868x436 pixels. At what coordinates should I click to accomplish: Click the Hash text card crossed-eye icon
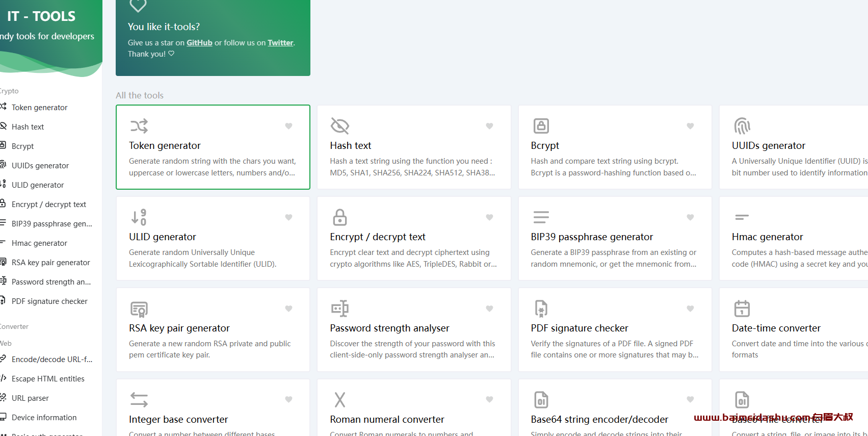pos(340,125)
